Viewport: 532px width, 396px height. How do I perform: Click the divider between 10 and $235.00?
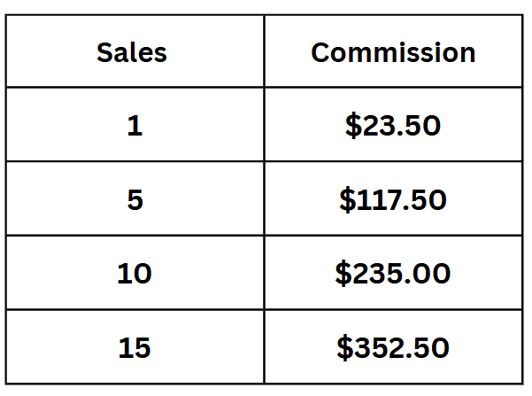[264, 274]
